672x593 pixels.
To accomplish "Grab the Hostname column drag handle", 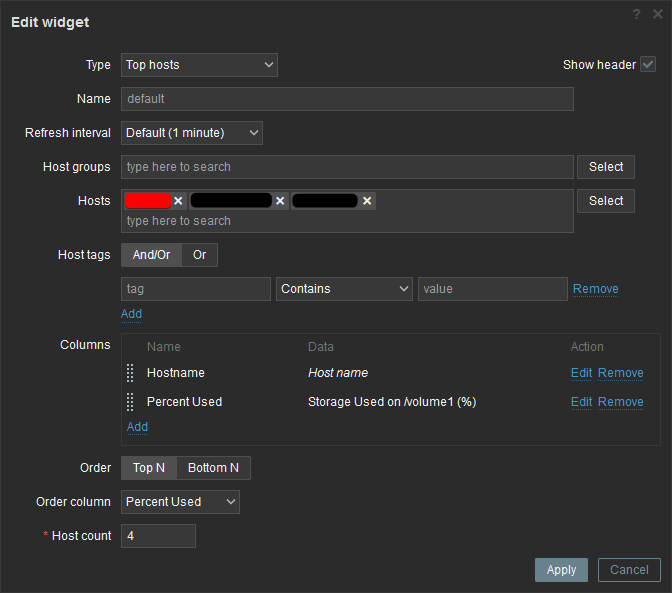I will (130, 373).
